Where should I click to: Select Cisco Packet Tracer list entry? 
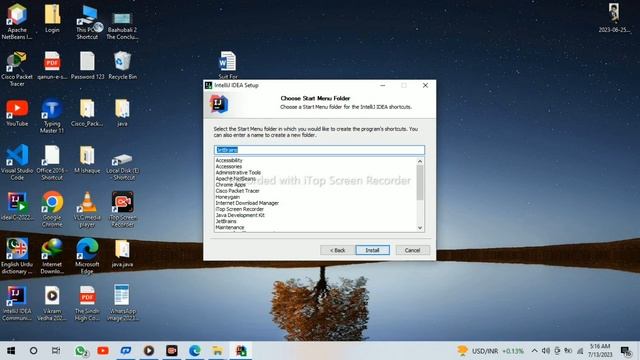coord(238,191)
